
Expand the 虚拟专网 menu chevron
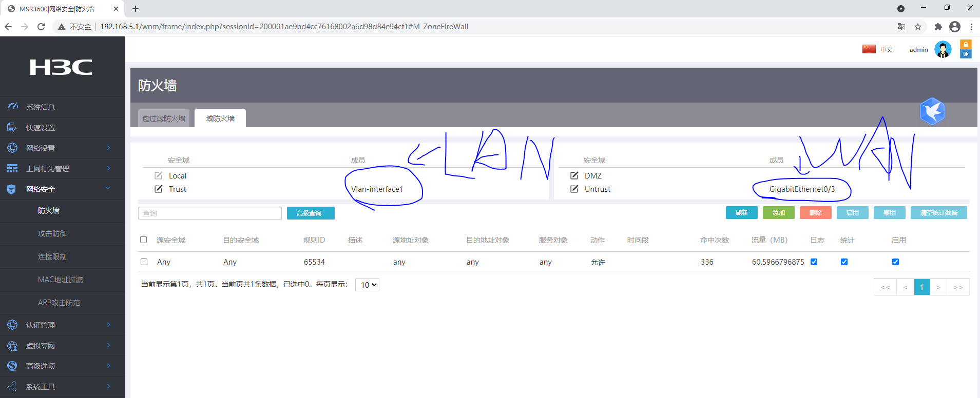click(108, 345)
